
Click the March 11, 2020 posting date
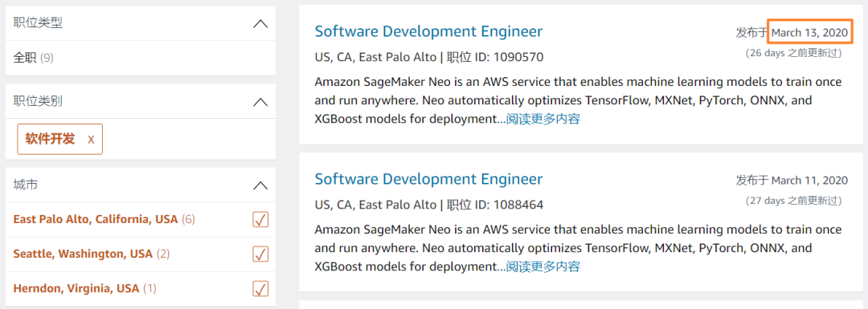[809, 181]
